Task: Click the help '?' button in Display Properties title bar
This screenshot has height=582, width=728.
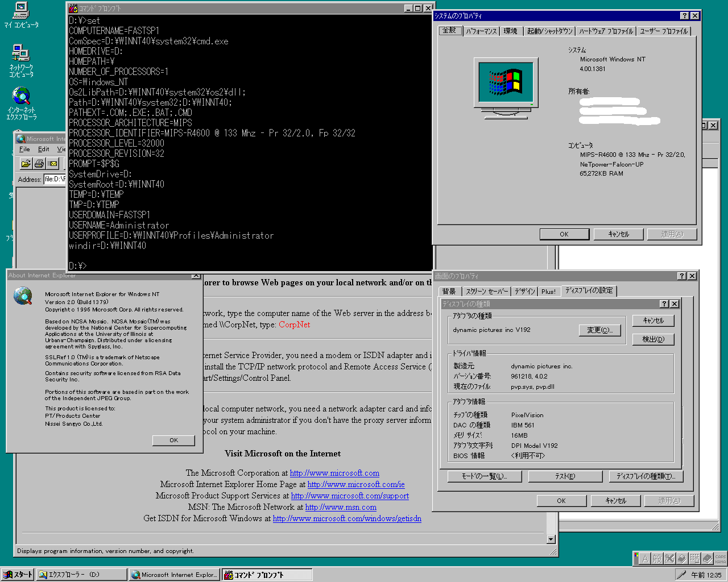Action: click(x=682, y=276)
